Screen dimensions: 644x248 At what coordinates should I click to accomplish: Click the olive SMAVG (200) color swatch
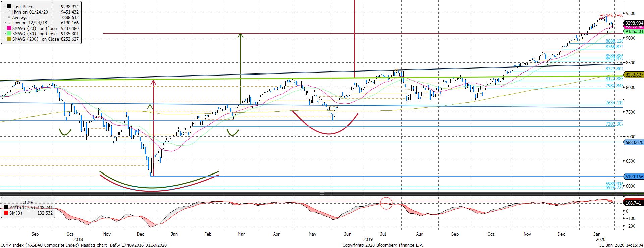coord(8,39)
